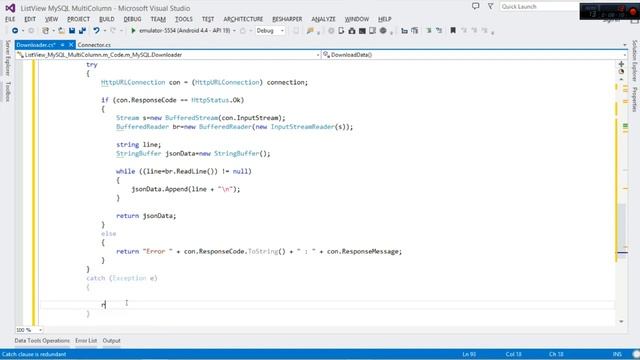Expand the Undo history dropdown arrow
The width and height of the screenshot is (640, 360).
point(105,31)
